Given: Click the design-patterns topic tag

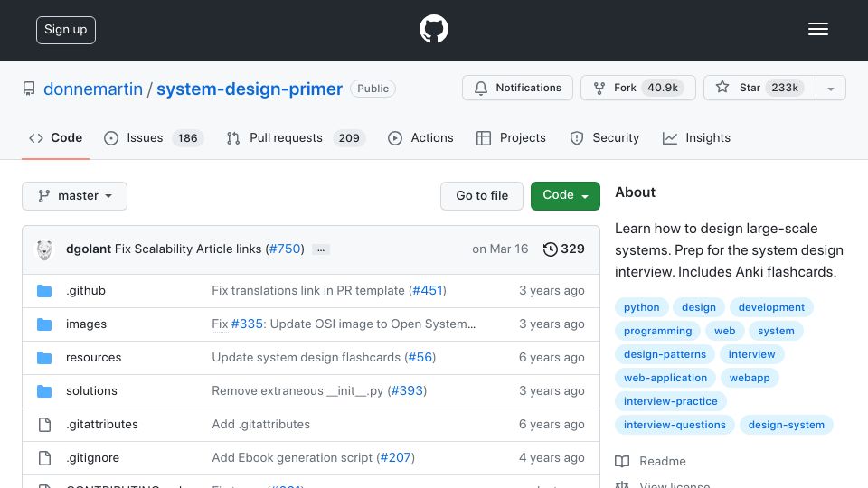Looking at the screenshot, I should point(665,354).
